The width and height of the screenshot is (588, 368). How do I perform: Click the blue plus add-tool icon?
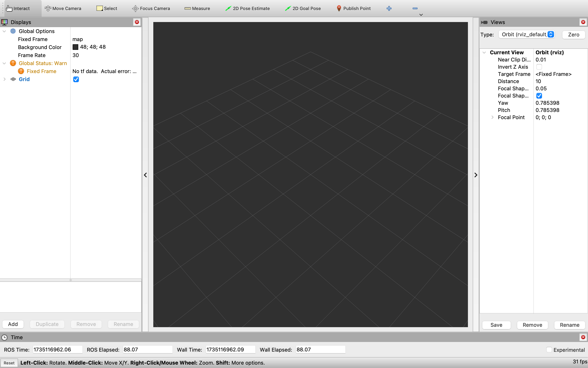pyautogui.click(x=389, y=9)
